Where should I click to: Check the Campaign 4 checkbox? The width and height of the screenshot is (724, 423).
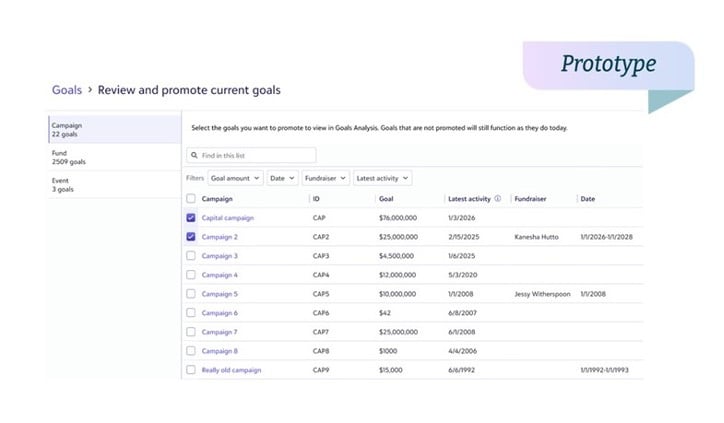click(x=191, y=275)
